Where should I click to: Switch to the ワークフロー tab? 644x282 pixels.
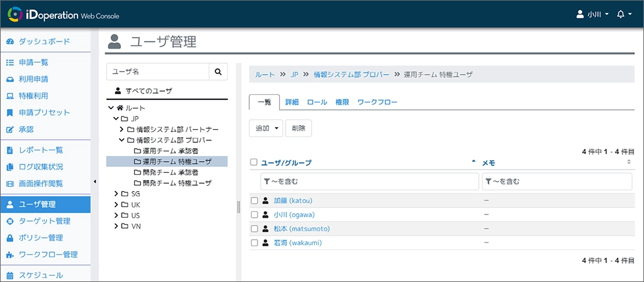pos(377,102)
